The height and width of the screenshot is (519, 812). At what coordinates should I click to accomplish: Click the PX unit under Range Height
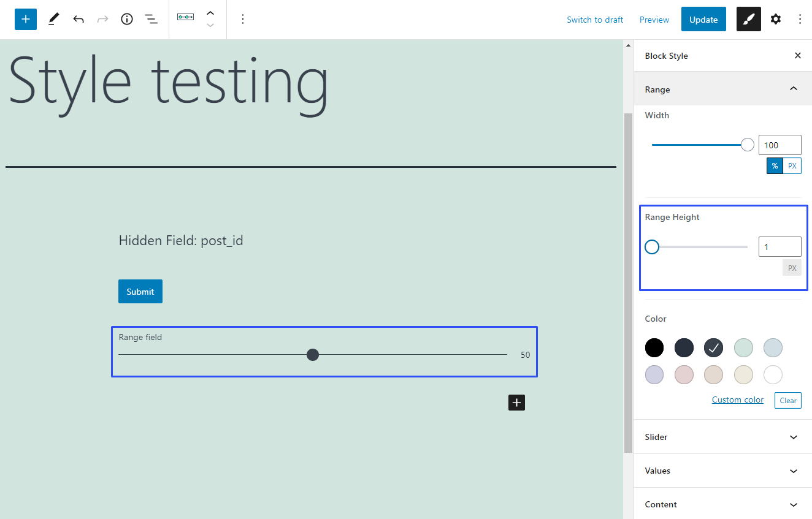pos(792,268)
